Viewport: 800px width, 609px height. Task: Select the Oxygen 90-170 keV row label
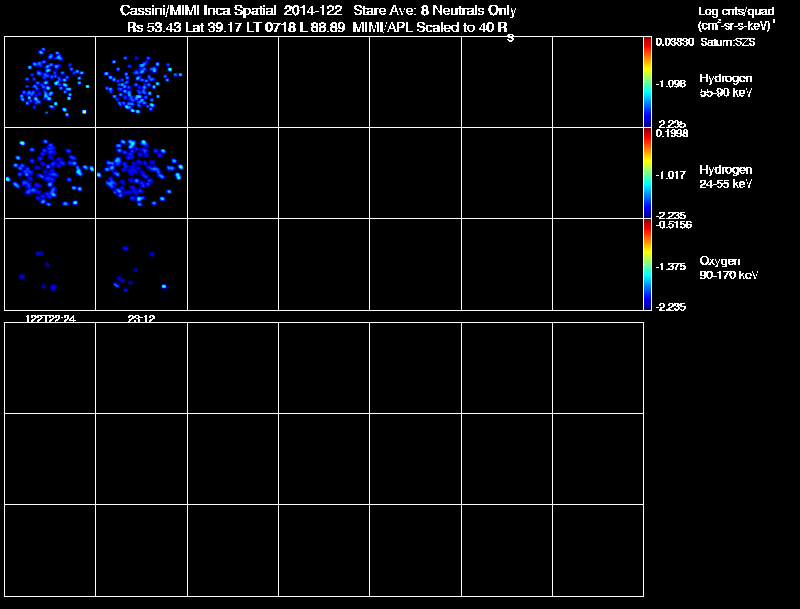point(729,268)
